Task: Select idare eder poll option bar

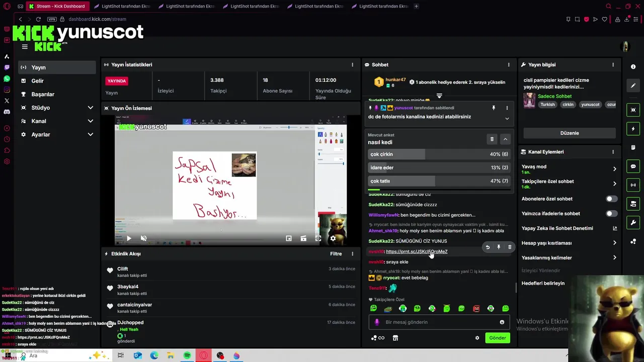Action: [439, 167]
